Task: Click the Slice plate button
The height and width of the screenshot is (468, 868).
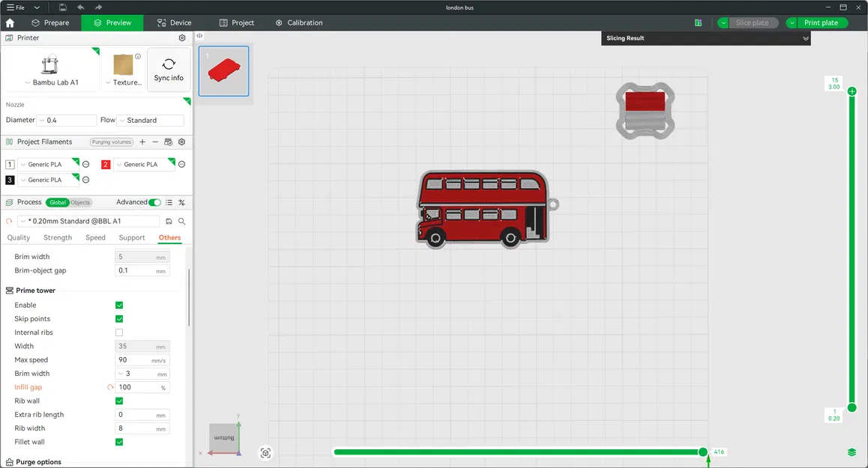Action: click(x=752, y=22)
